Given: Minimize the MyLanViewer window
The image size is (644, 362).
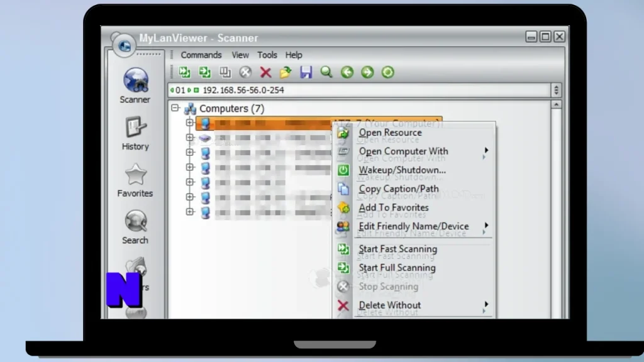Looking at the screenshot, I should 531,36.
